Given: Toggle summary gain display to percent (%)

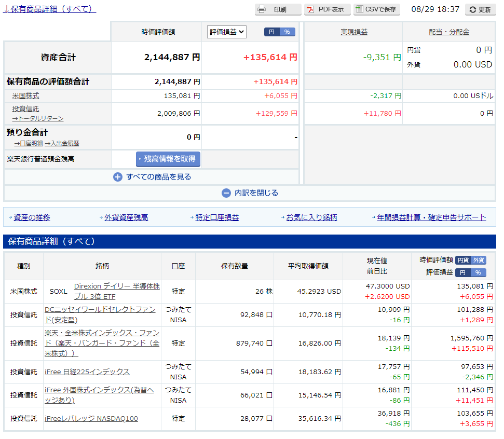Looking at the screenshot, I should pos(287,32).
